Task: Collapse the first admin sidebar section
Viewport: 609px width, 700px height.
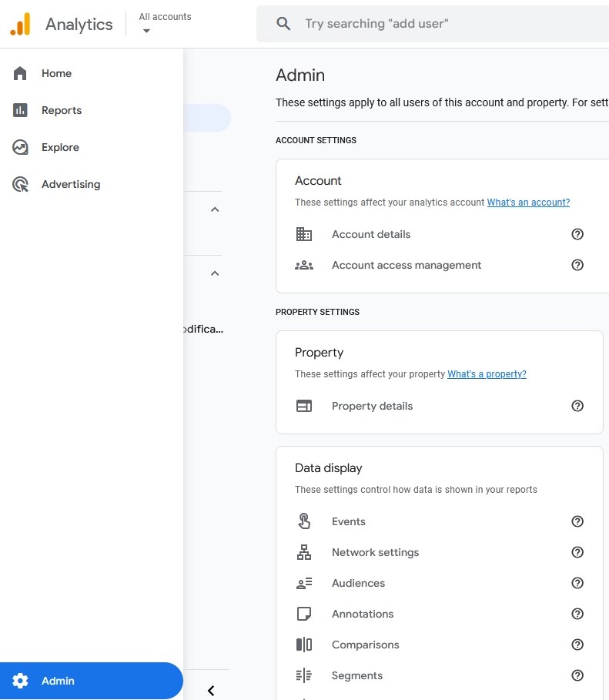Action: coord(215,209)
